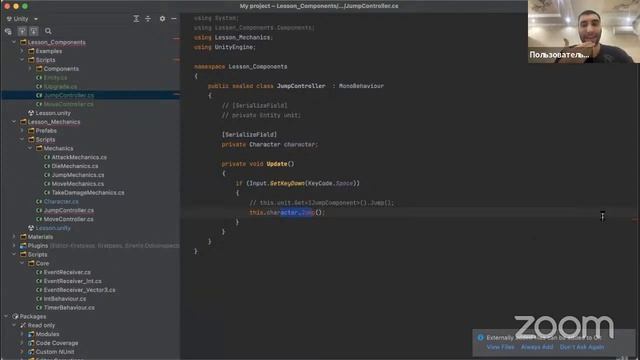The width and height of the screenshot is (640, 360).
Task: Open EventReceiver_Int.cs in the tree
Action: (72, 281)
